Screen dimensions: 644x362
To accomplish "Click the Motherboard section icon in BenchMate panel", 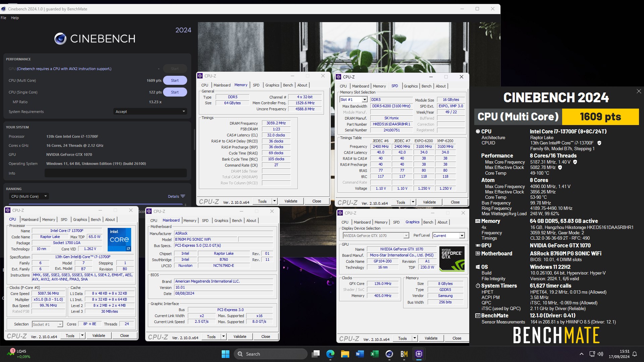I will point(478,253).
